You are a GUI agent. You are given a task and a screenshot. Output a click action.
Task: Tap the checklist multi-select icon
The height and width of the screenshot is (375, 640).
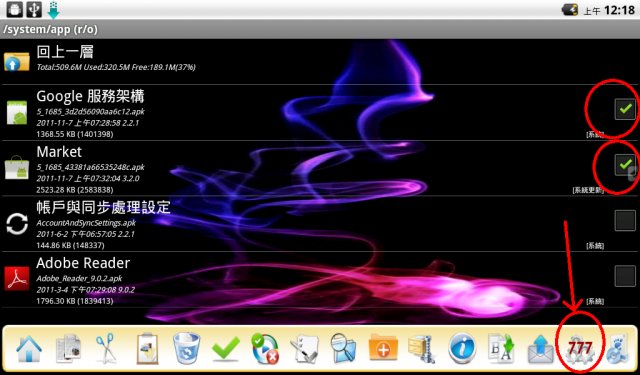point(305,349)
